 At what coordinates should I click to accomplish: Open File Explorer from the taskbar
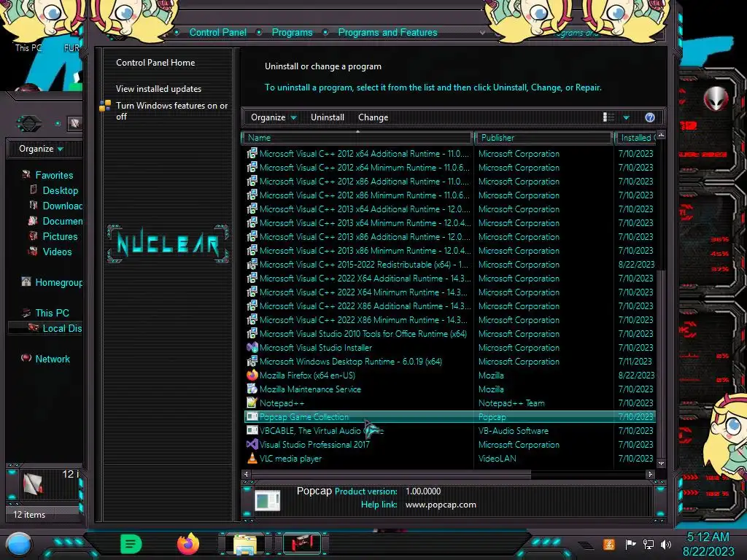245,544
